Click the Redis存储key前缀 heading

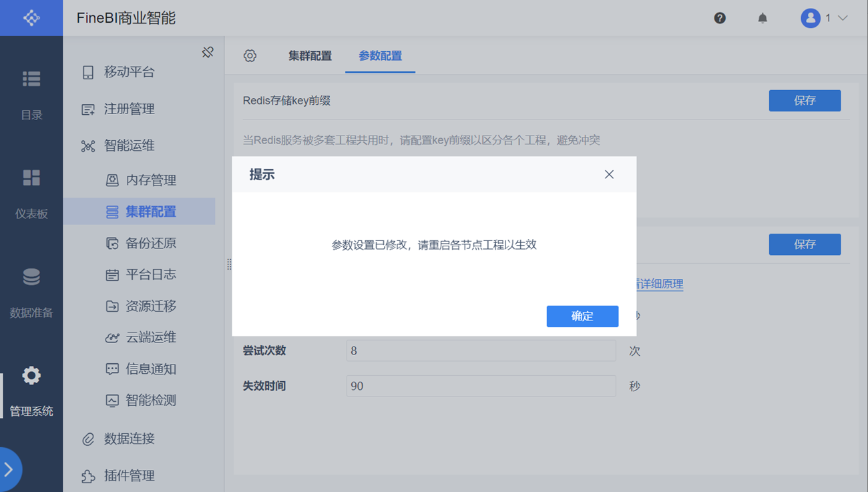tap(286, 101)
